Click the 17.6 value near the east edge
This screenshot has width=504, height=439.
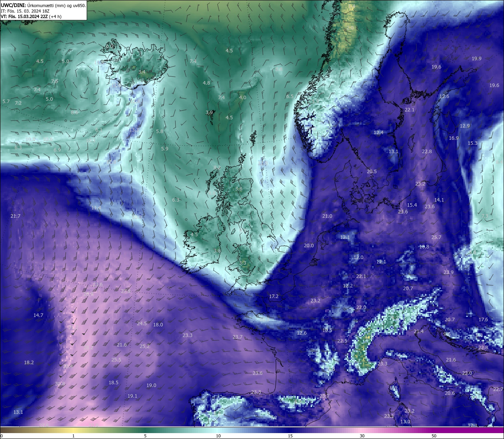[483, 320]
